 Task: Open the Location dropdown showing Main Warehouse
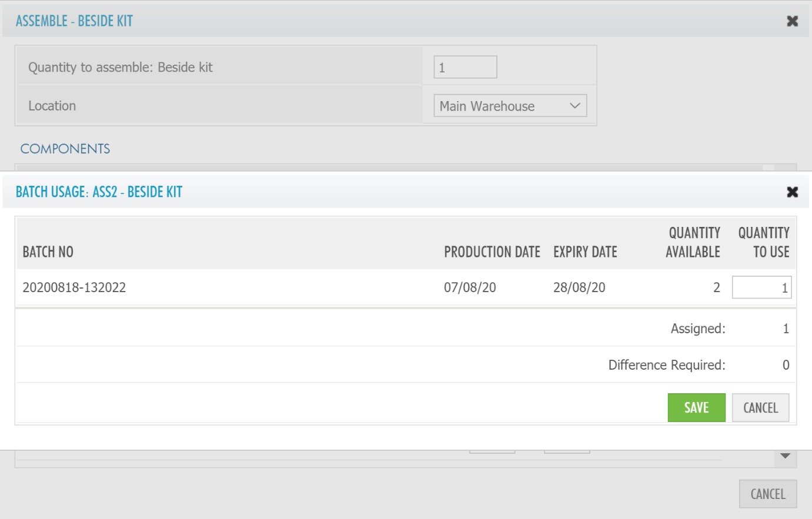pos(510,106)
